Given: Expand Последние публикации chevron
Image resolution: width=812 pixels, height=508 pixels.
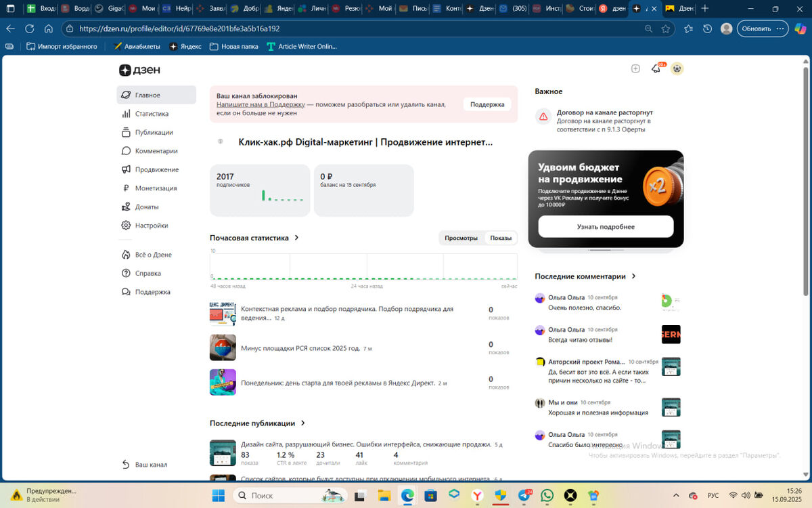Looking at the screenshot, I should coord(302,423).
